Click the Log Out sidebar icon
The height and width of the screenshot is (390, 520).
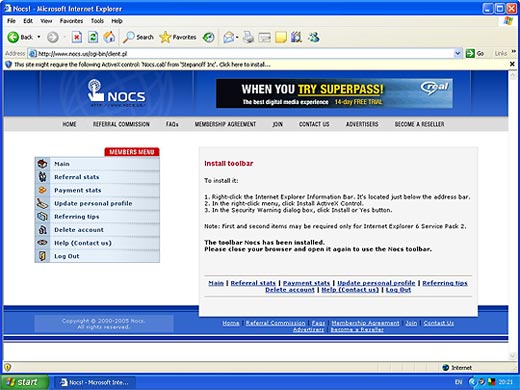[x=42, y=256]
